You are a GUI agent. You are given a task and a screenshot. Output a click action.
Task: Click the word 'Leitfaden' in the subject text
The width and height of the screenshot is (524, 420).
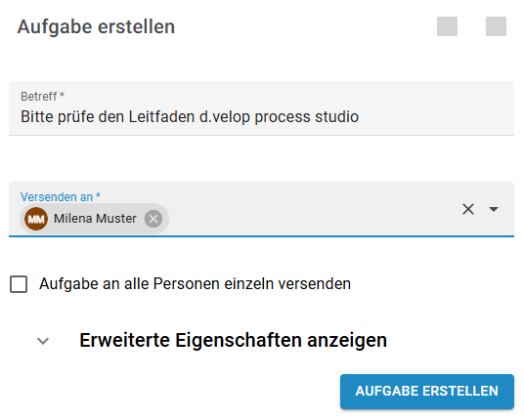pos(161,117)
